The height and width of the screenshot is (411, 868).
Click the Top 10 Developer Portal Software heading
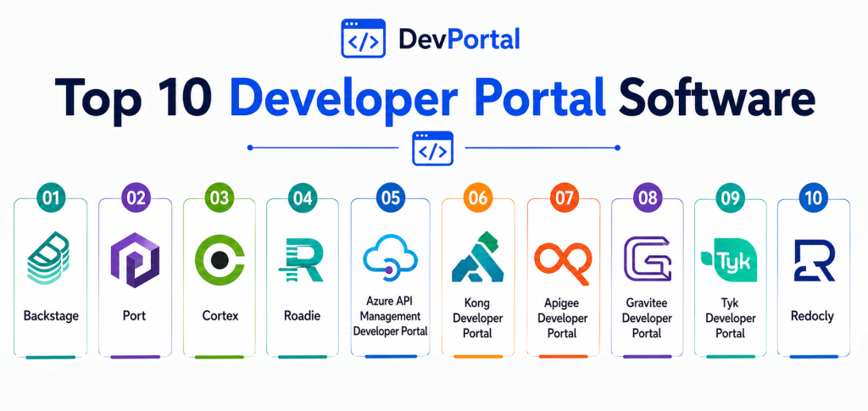coord(434,98)
